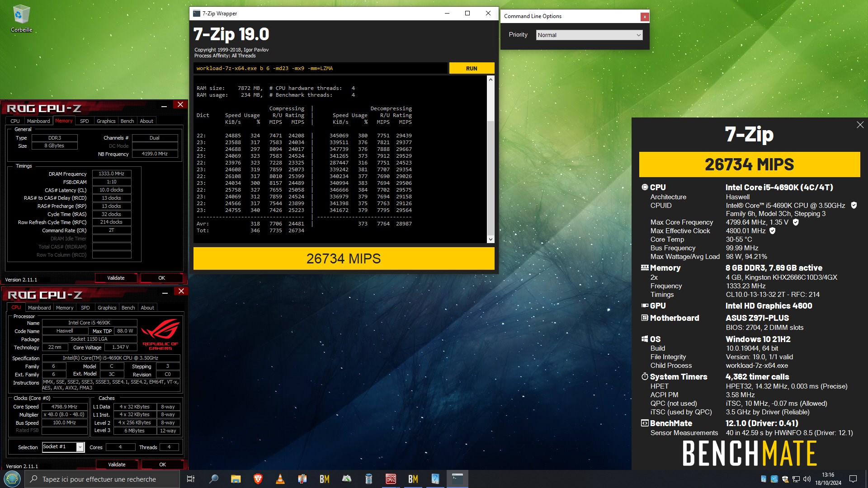Open the blue trash-can uninstaller taskbar icon
This screenshot has width=868, height=488.
369,479
